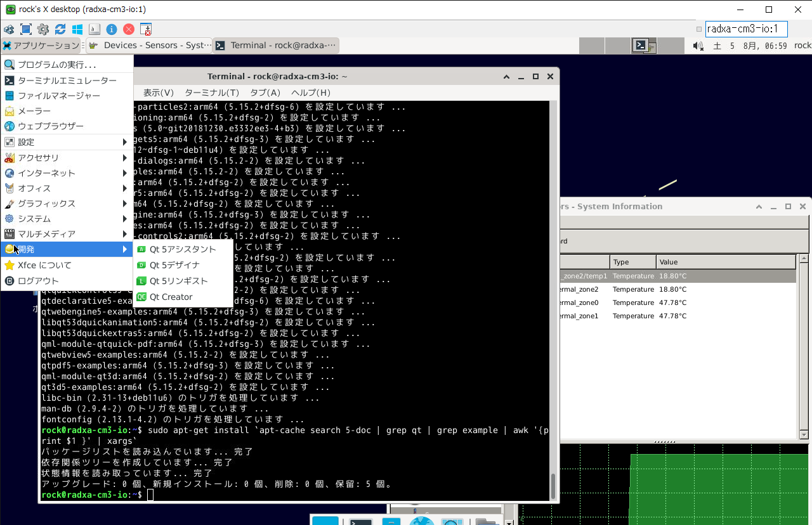
Task: Open connection info blue icon
Action: click(112, 29)
